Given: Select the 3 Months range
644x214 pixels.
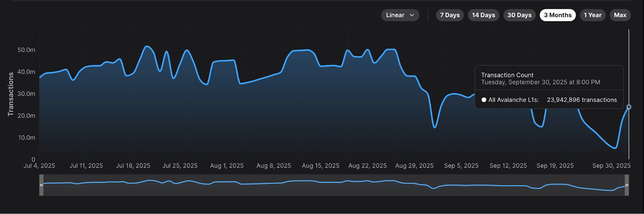Looking at the screenshot, I should 557,15.
